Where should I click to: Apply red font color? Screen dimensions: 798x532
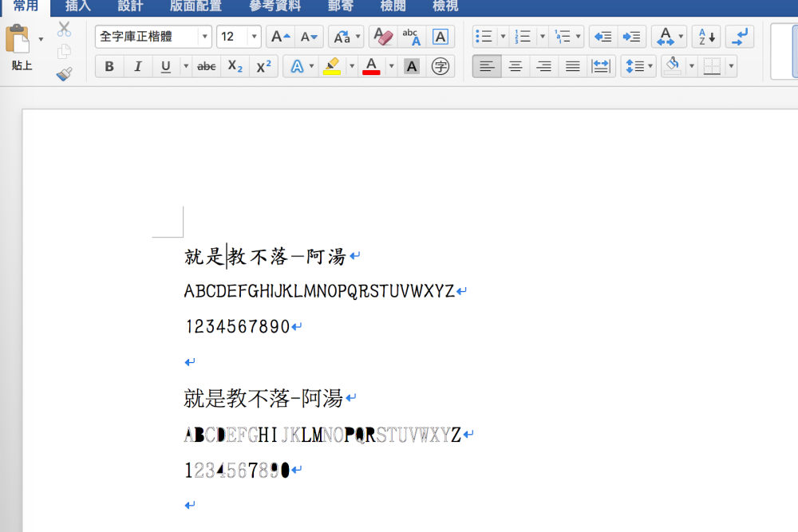tap(371, 66)
